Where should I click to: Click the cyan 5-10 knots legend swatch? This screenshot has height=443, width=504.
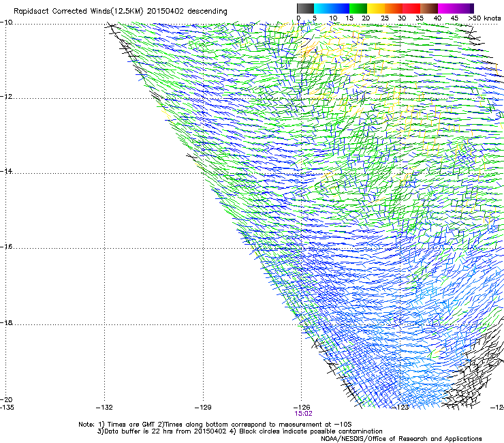(323, 8)
